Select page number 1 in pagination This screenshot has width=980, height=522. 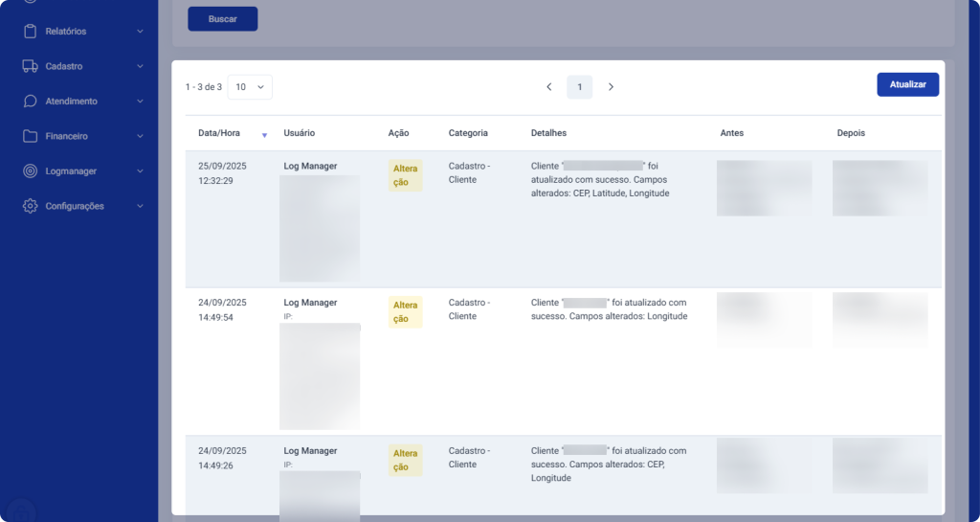coord(579,87)
